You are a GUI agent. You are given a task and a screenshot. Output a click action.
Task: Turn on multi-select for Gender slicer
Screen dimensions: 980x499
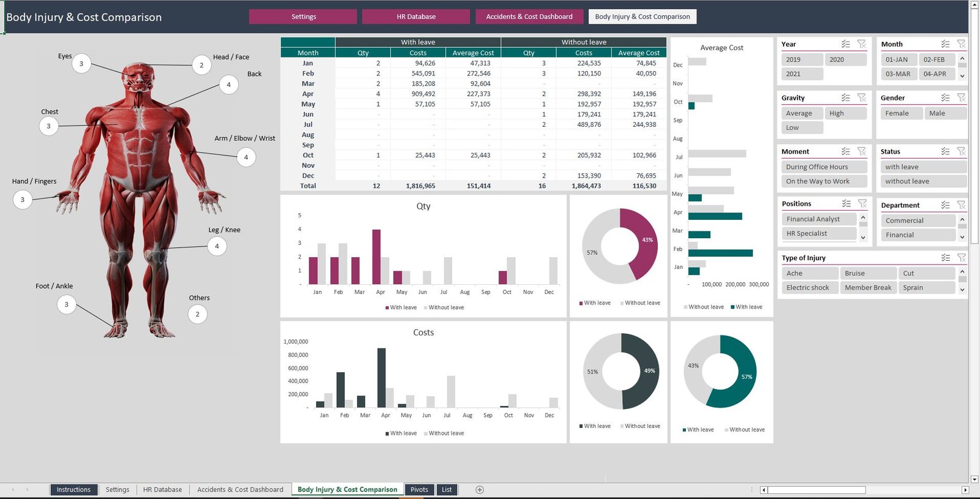[x=946, y=98]
